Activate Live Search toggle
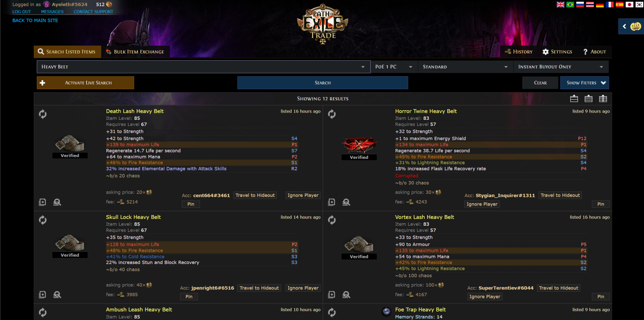This screenshot has width=644, height=320. [85, 83]
